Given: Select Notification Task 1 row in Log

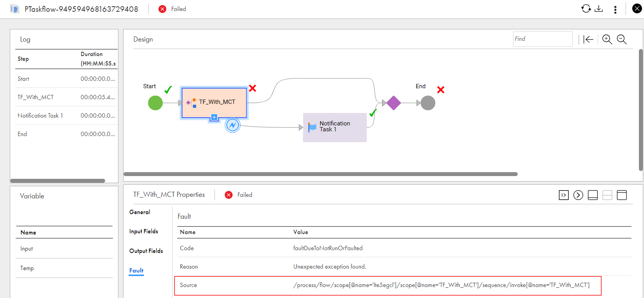Looking at the screenshot, I should (66, 116).
